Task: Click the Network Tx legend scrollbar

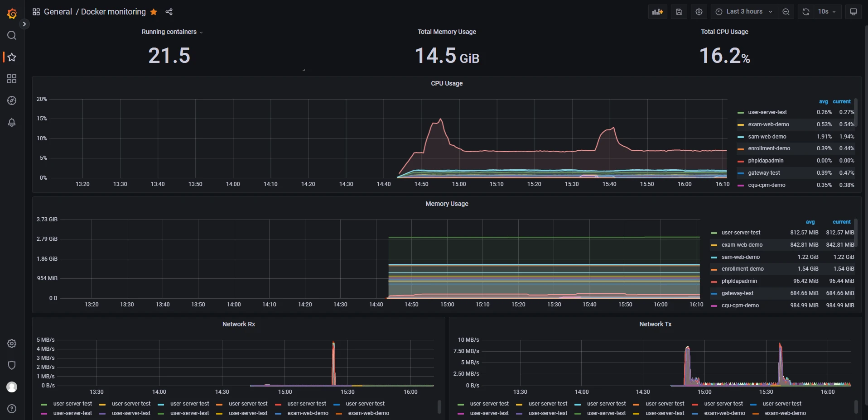Action: click(856, 406)
